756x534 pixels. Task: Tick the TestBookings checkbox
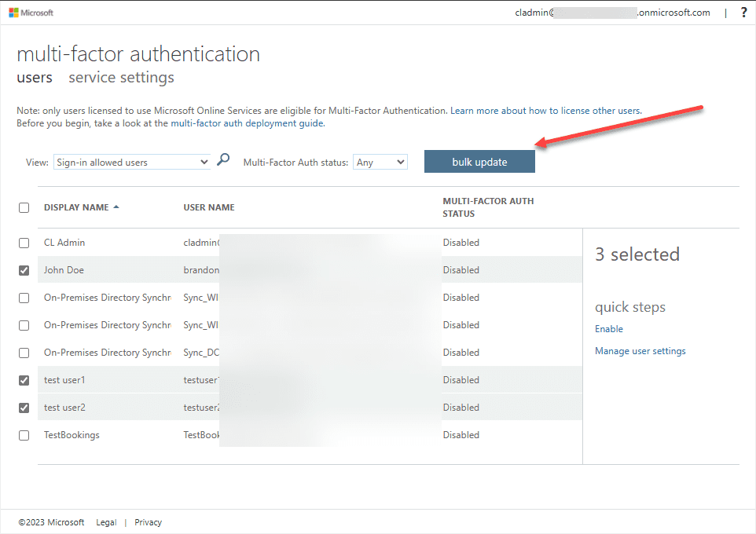(x=24, y=435)
